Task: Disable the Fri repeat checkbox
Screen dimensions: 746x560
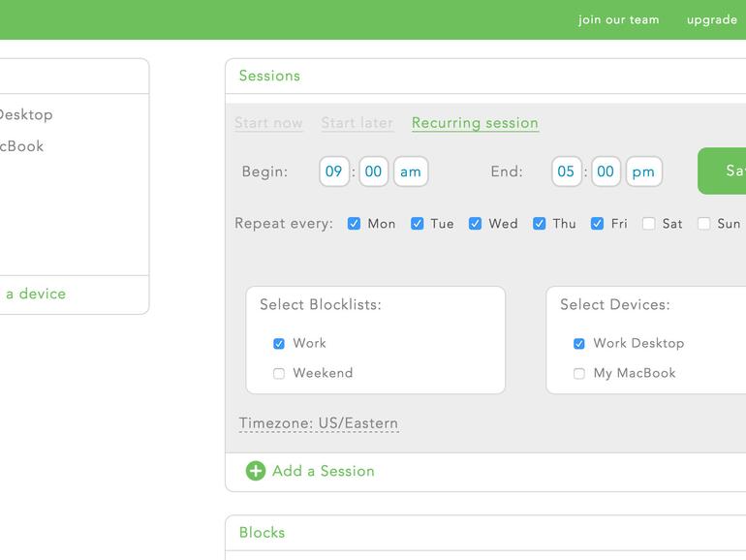Action: pos(598,224)
